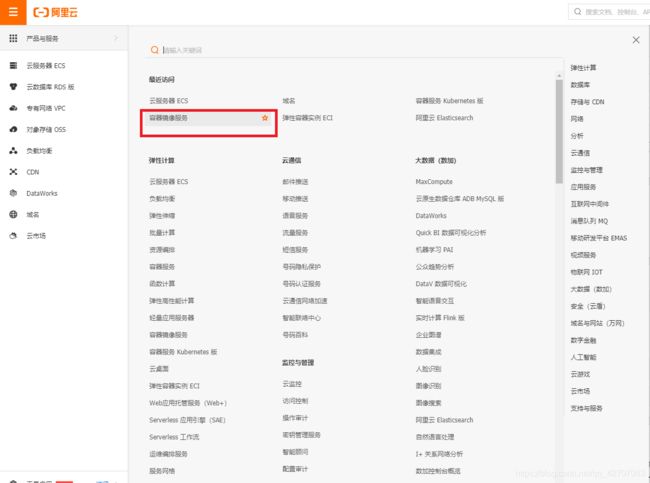Image resolution: width=650 pixels, height=483 pixels.
Task: Click the magnifier icon in top search bar
Action: click(x=577, y=12)
